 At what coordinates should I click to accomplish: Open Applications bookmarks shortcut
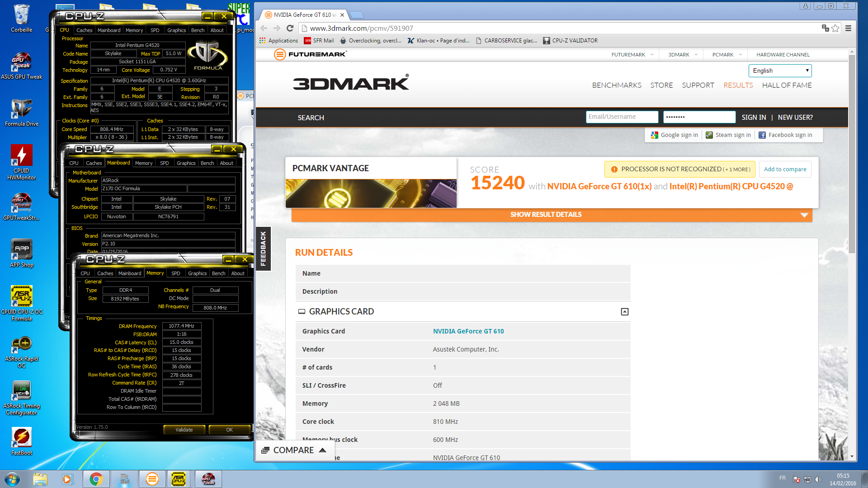pos(278,41)
